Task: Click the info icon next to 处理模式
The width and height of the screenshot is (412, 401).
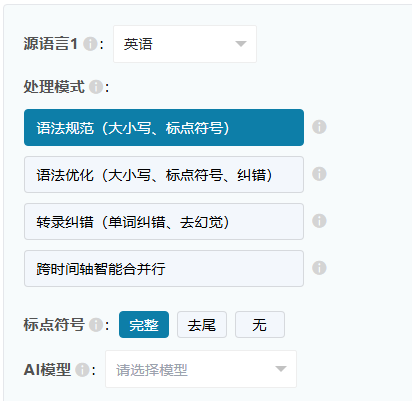Action: click(x=96, y=87)
